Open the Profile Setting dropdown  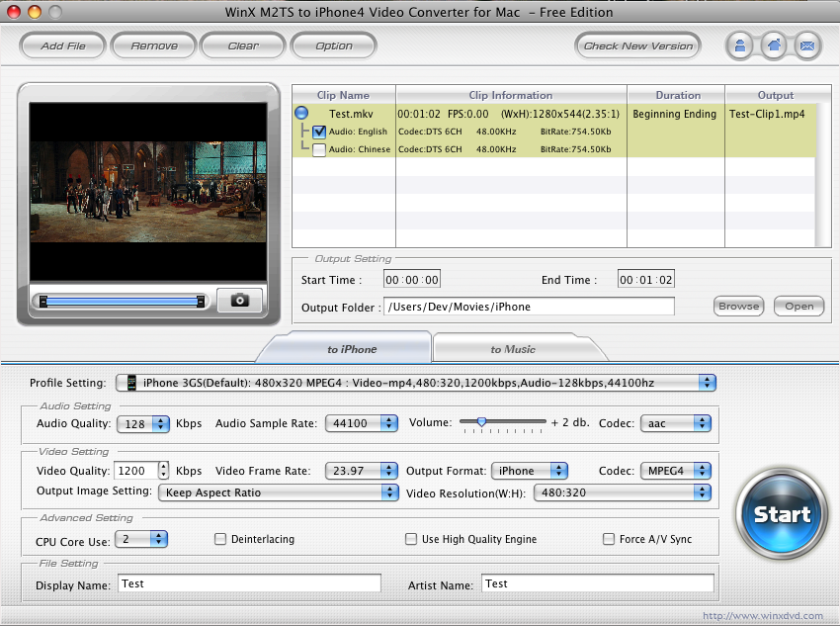coord(416,383)
